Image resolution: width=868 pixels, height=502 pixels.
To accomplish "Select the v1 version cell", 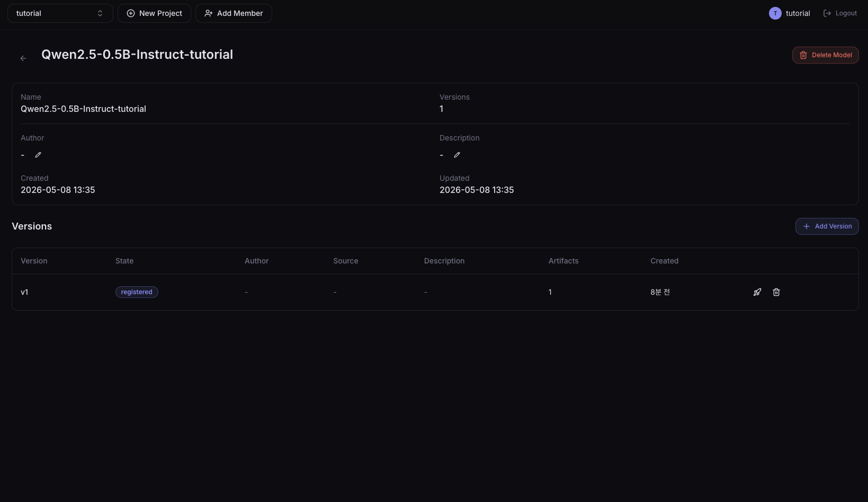I will (x=24, y=292).
